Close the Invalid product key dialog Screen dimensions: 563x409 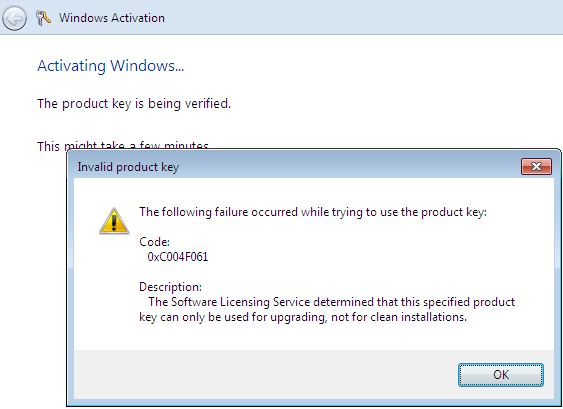[536, 167]
